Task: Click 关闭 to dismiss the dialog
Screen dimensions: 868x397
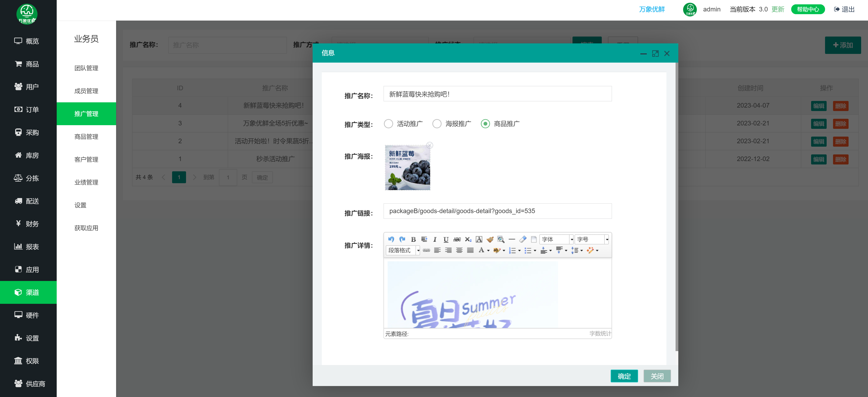Action: (x=657, y=376)
